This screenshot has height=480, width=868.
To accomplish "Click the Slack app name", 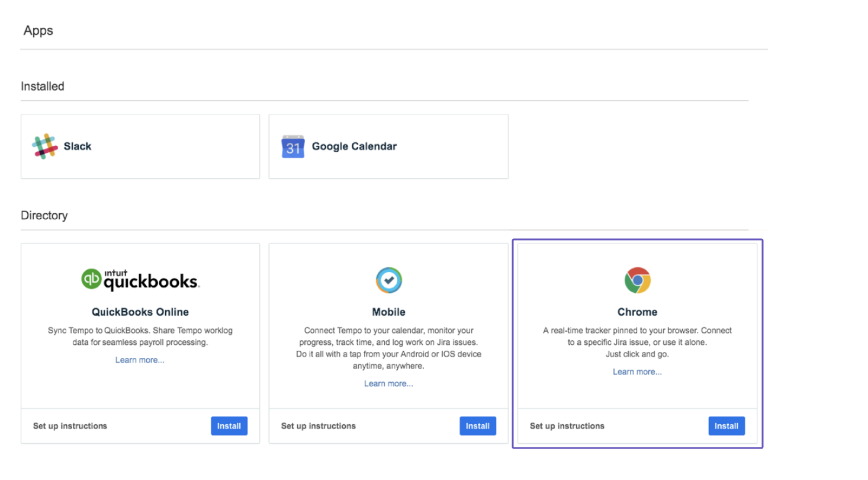I will pyautogui.click(x=78, y=146).
